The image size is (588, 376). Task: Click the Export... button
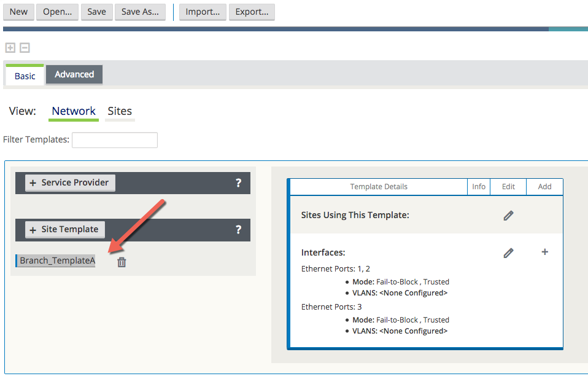[252, 12]
